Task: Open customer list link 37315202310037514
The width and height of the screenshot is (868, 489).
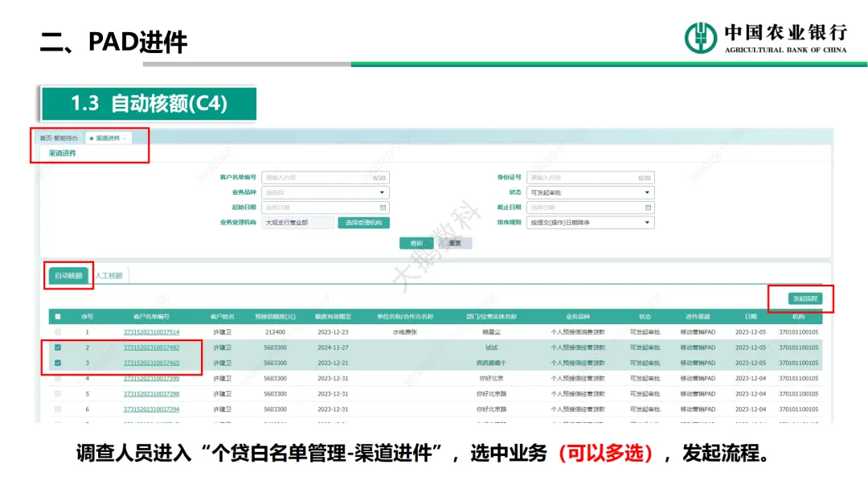Action: coord(151,332)
